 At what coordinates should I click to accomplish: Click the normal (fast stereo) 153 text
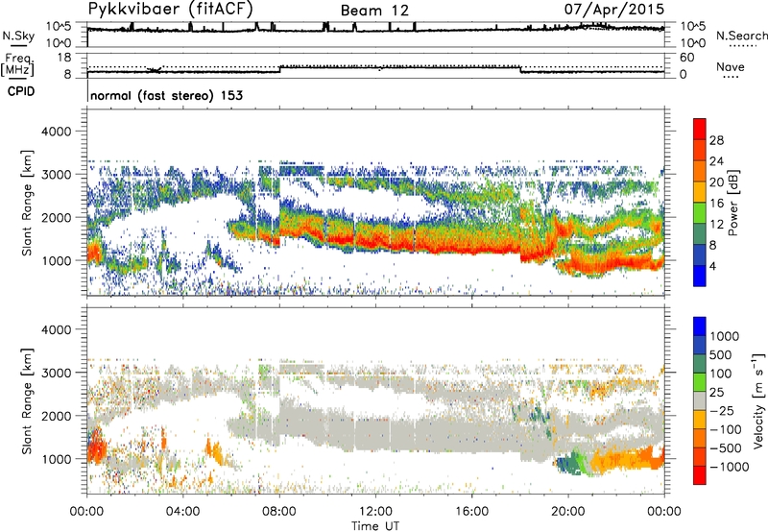(166, 95)
